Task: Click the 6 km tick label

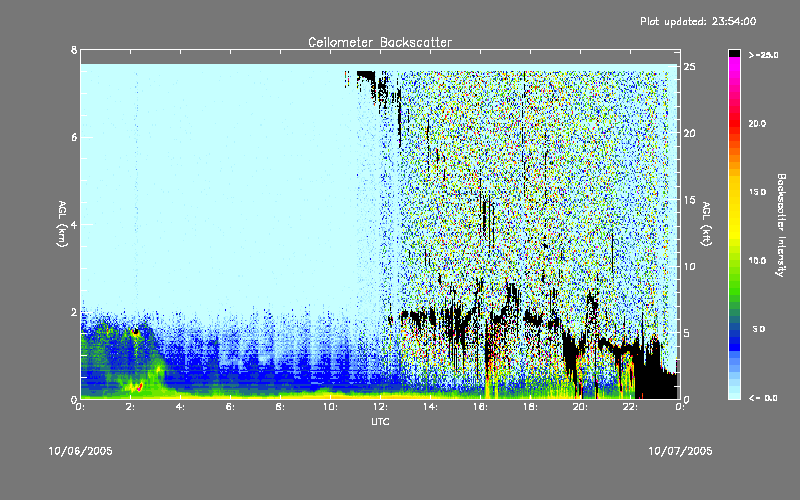Action: [74, 137]
